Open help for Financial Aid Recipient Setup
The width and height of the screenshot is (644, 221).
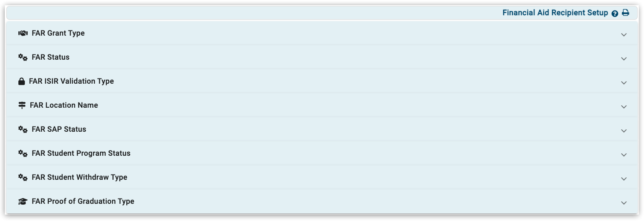[615, 13]
